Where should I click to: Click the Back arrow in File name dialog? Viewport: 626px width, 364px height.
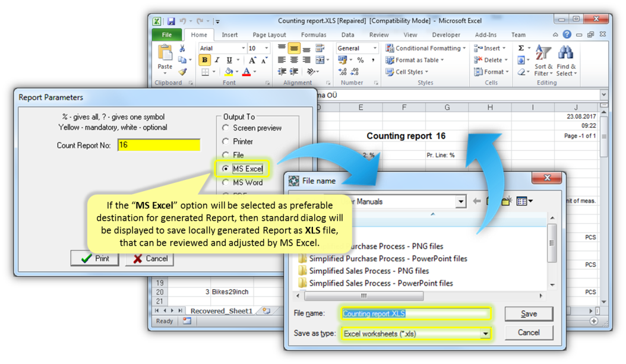pos(477,201)
